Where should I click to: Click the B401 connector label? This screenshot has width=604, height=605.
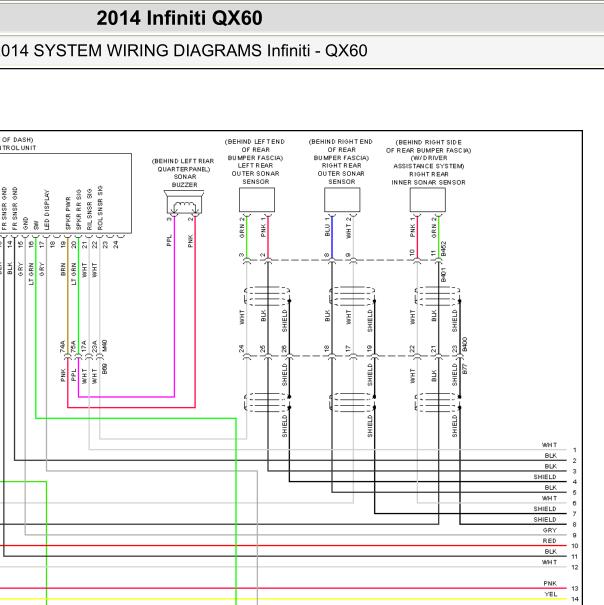click(x=443, y=274)
